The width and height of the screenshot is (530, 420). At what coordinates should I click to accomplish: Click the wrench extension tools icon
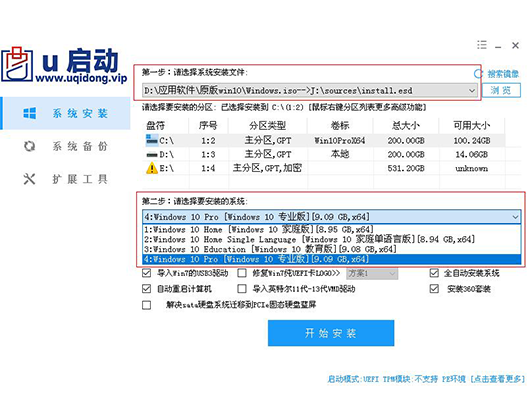29,179
